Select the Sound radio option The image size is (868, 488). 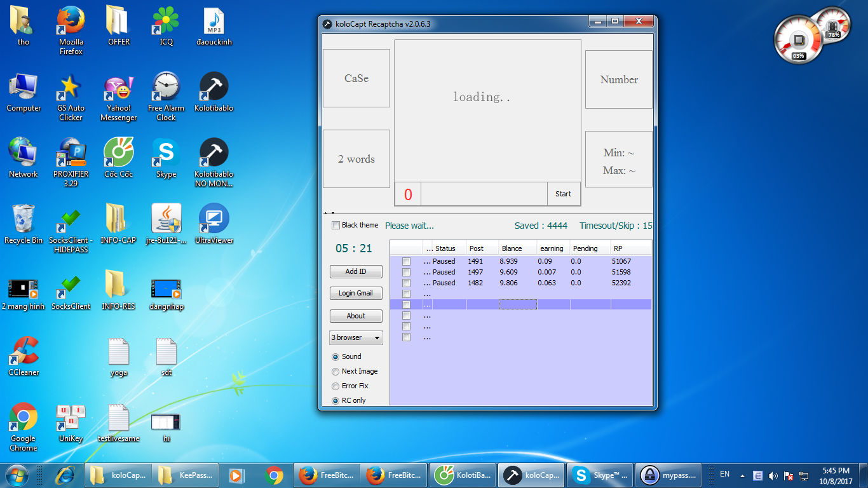click(336, 357)
